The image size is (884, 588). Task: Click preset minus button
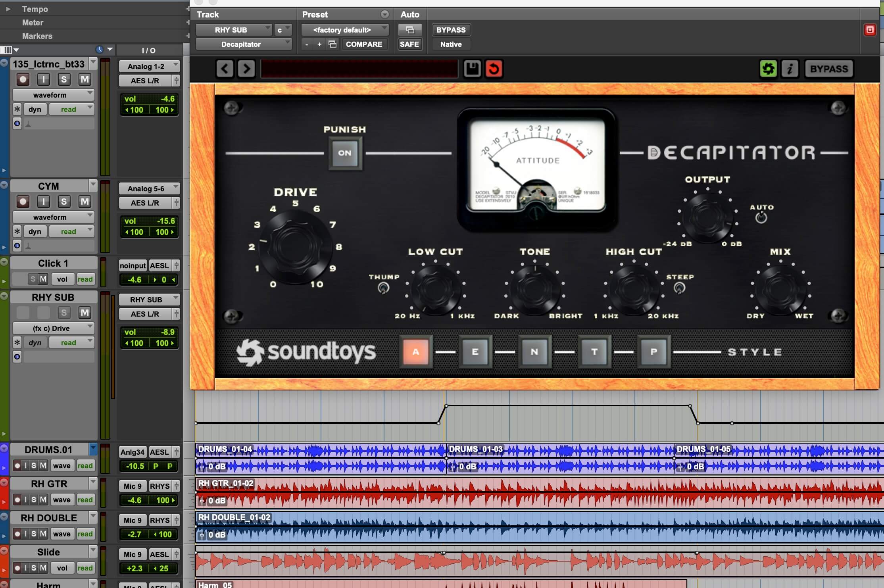coord(306,44)
